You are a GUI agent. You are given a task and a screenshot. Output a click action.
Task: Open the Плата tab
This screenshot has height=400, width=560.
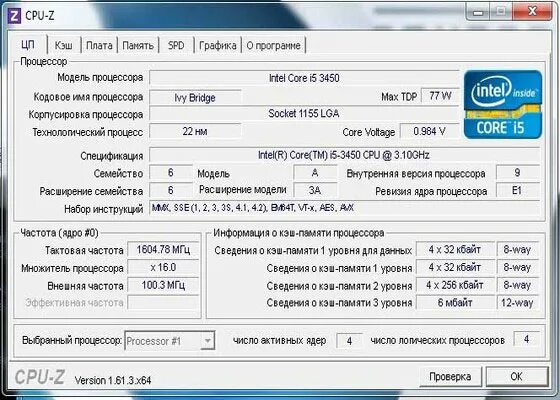[x=99, y=45]
